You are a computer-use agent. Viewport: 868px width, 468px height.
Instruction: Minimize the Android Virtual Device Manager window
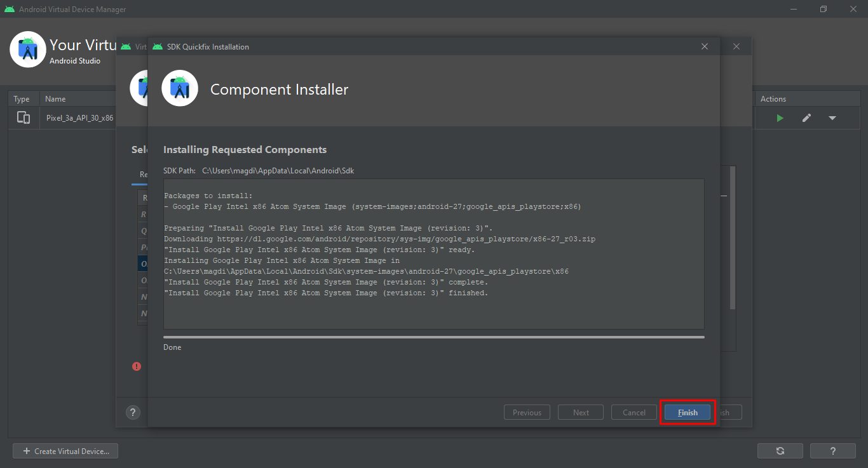(x=794, y=9)
